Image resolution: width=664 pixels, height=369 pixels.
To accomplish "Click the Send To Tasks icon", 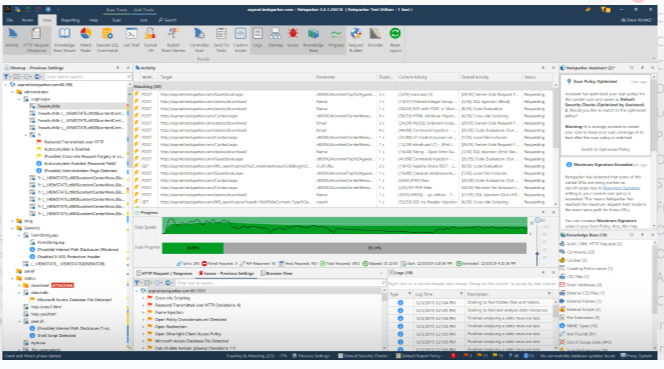I will click(x=221, y=40).
